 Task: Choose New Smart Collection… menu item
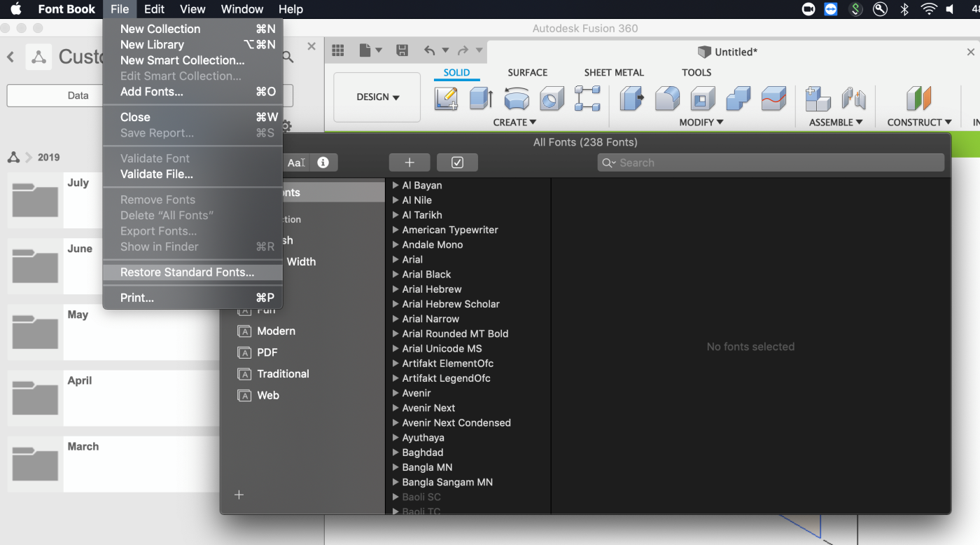click(x=193, y=60)
